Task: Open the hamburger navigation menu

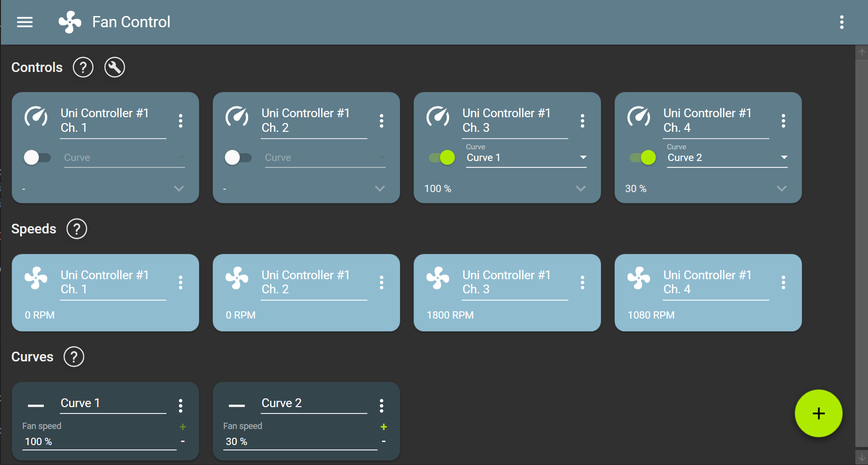Action: tap(25, 22)
